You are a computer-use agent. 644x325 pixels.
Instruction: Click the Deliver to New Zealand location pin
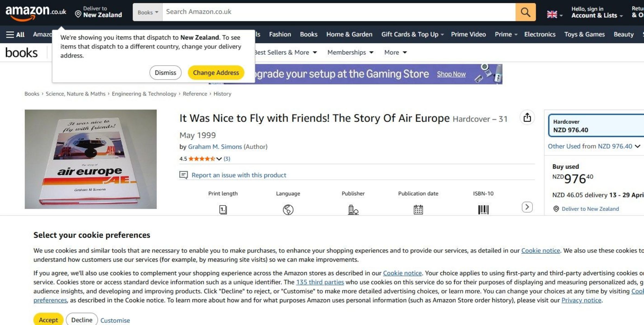pyautogui.click(x=78, y=14)
